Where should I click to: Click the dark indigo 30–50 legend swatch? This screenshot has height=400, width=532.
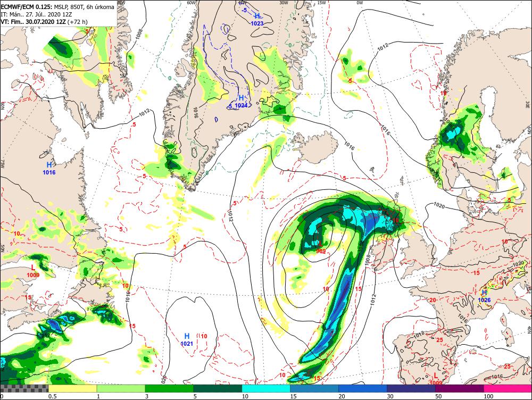pyautogui.click(x=411, y=388)
